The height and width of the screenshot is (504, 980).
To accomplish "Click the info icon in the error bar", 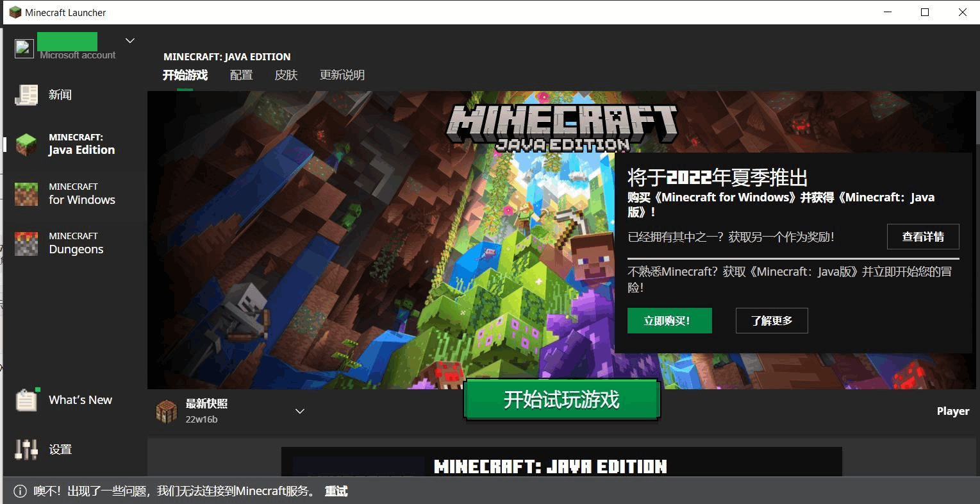I will [x=21, y=492].
